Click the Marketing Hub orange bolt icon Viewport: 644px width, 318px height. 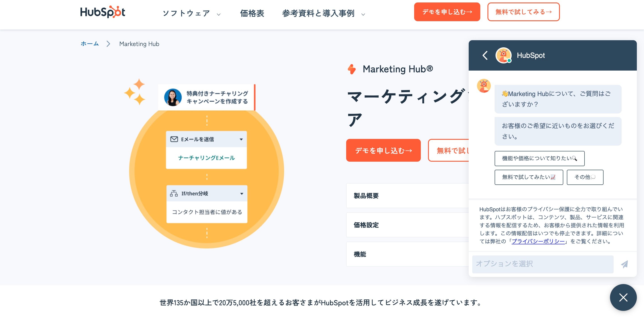click(x=352, y=69)
